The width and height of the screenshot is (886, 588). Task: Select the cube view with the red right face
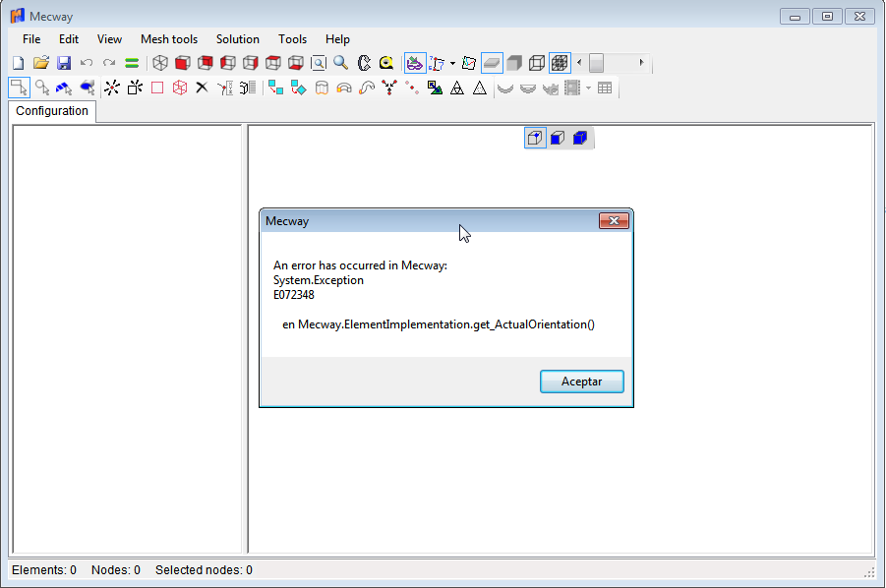click(251, 63)
